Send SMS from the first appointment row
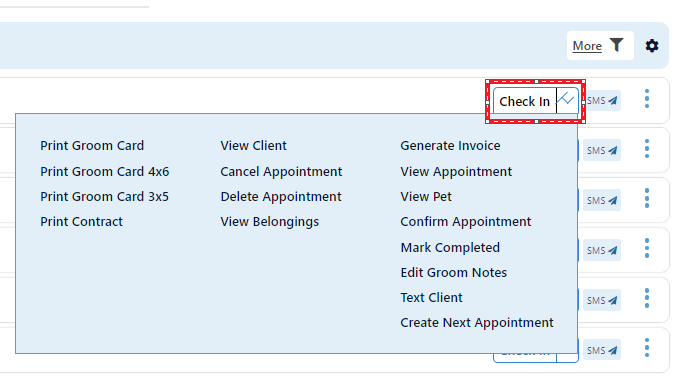The width and height of the screenshot is (676, 383). pyautogui.click(x=602, y=100)
